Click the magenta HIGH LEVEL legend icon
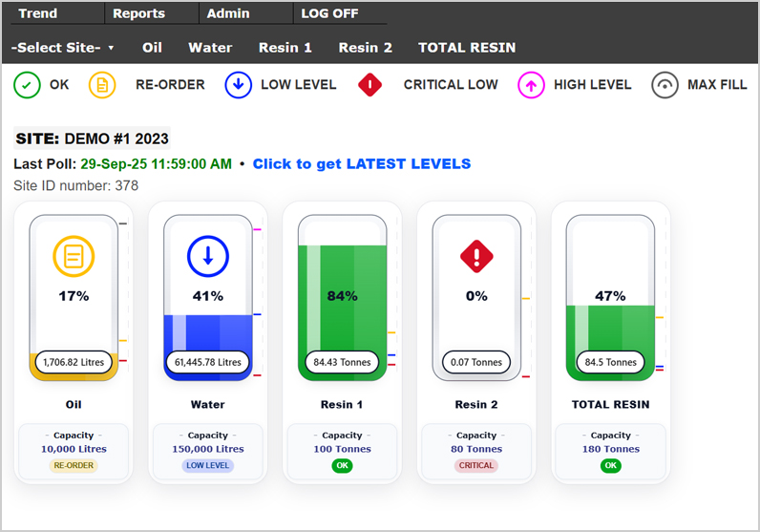Image resolution: width=760 pixels, height=532 pixels. 531,85
